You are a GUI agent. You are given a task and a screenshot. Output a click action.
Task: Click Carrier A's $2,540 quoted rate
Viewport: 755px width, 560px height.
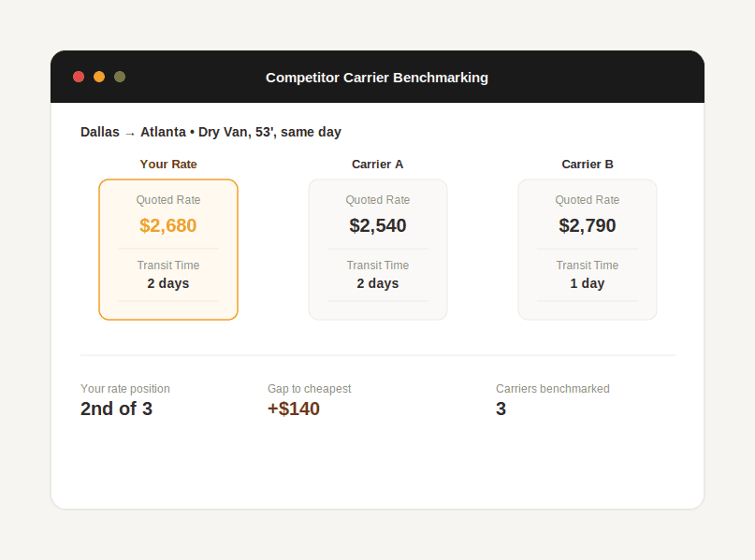click(378, 225)
